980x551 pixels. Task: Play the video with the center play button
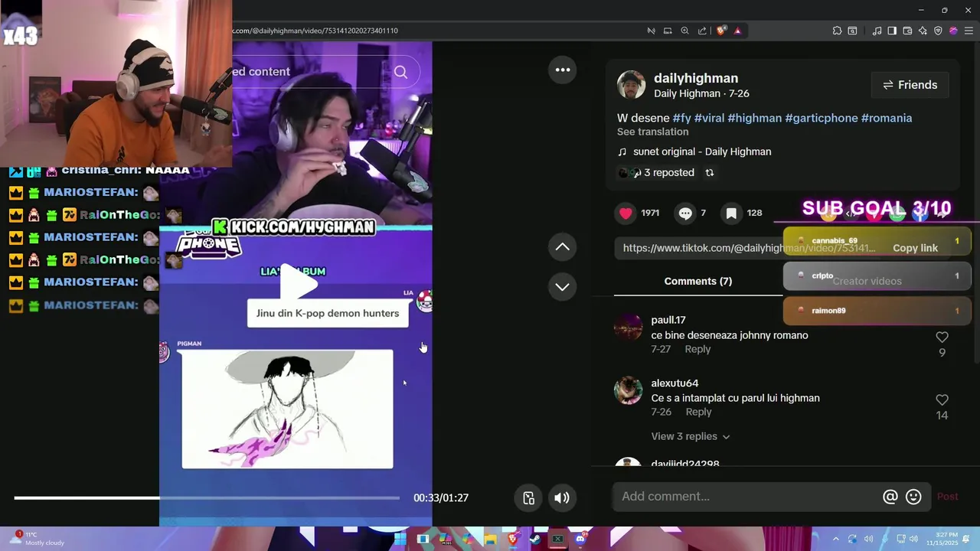297,284
